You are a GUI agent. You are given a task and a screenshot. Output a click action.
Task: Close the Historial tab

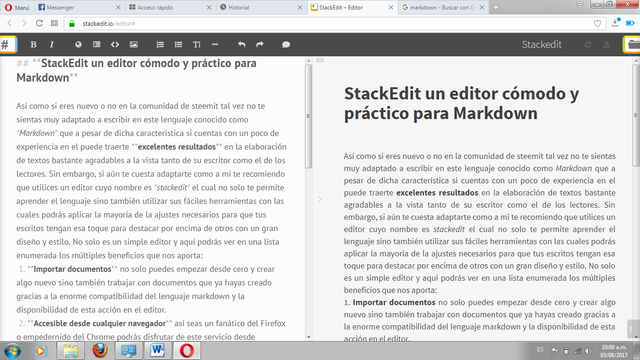tap(300, 7)
